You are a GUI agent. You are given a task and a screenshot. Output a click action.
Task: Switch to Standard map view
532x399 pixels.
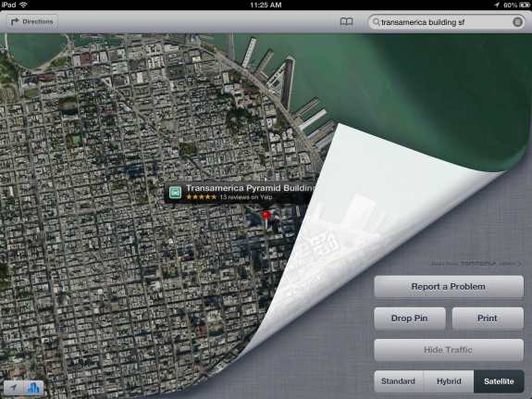pos(399,381)
